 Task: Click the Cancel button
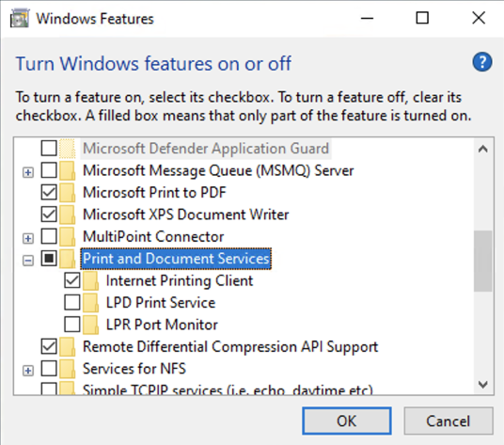[449, 421]
